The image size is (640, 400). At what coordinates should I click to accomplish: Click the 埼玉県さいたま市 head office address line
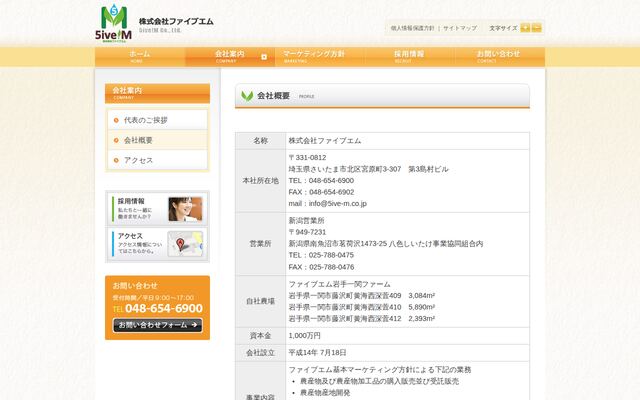(x=369, y=169)
